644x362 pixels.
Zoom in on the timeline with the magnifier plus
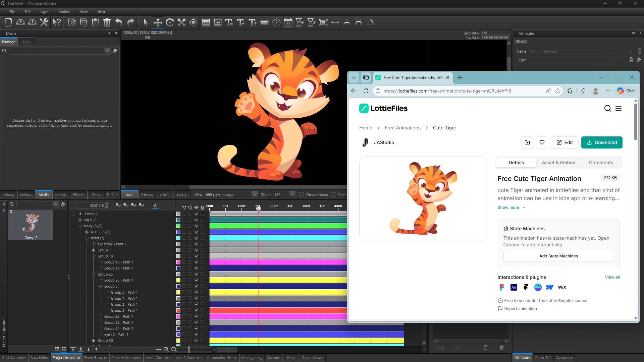166,349
